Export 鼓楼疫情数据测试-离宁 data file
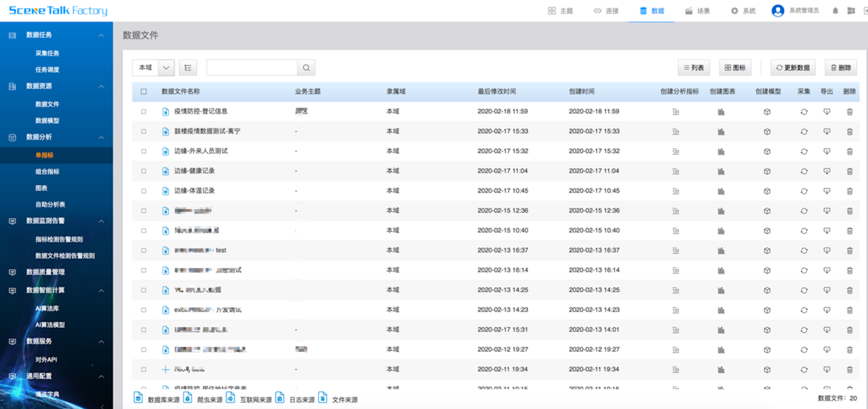Image resolution: width=868 pixels, height=409 pixels. point(827,132)
